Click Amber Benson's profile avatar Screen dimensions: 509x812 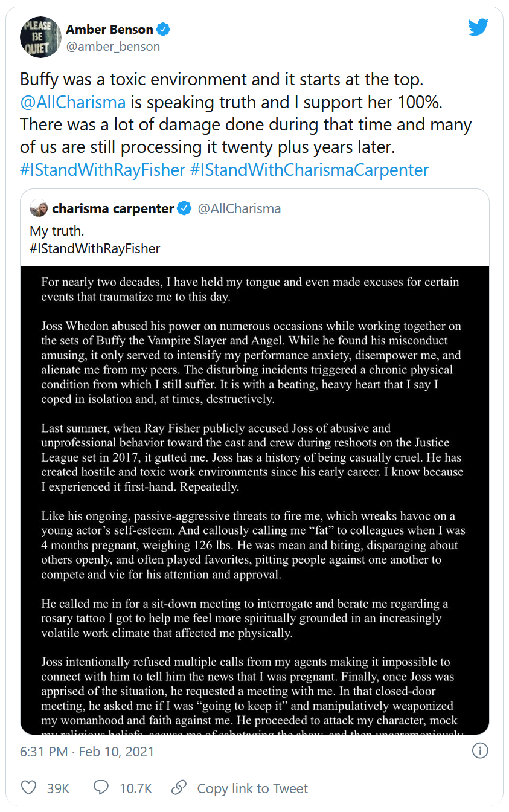(40, 37)
